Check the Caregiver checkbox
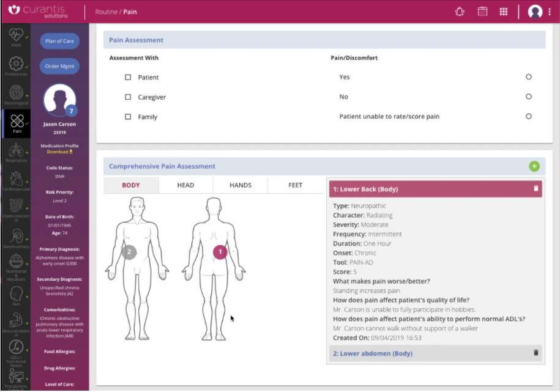 128,97
